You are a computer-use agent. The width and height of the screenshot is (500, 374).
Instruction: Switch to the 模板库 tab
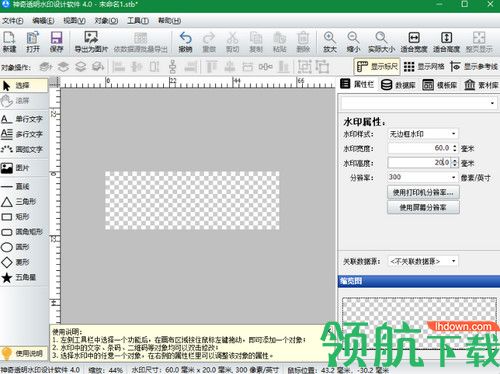tap(440, 85)
